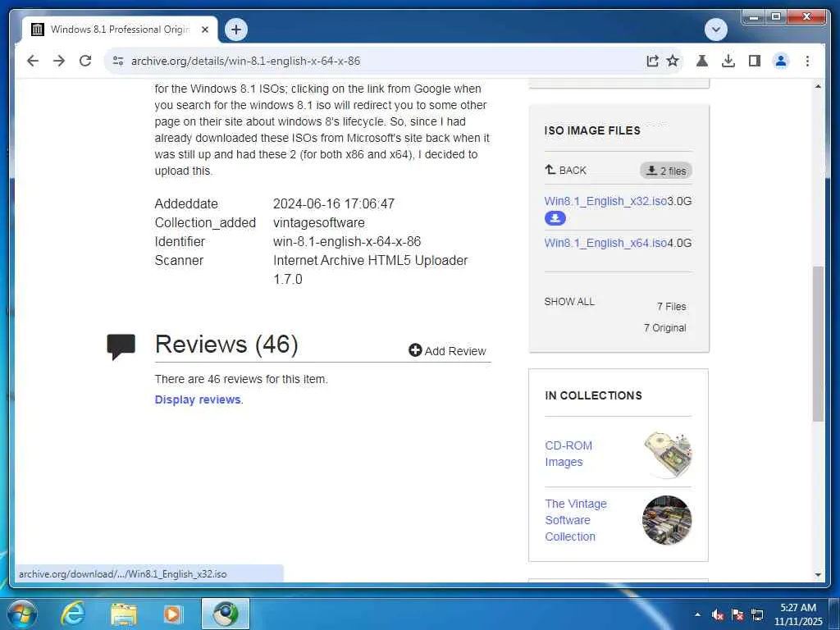
Task: Open Chrome Labs flask icon
Action: (x=702, y=61)
